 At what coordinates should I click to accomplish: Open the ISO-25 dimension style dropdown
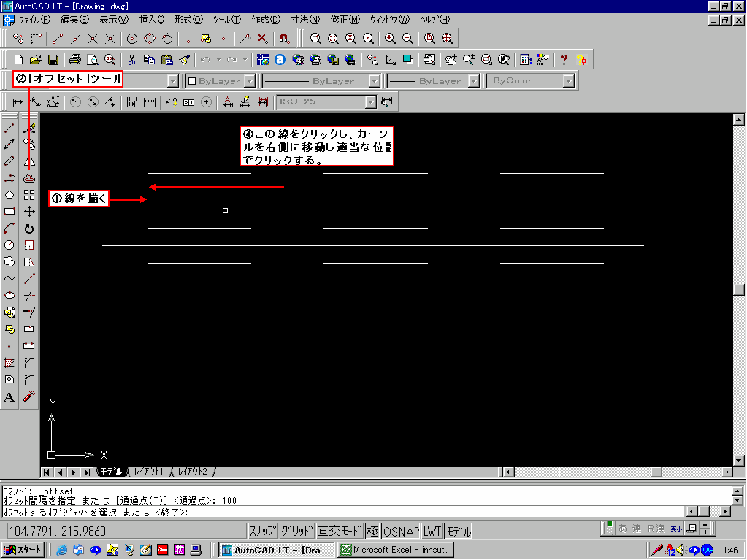(x=371, y=102)
